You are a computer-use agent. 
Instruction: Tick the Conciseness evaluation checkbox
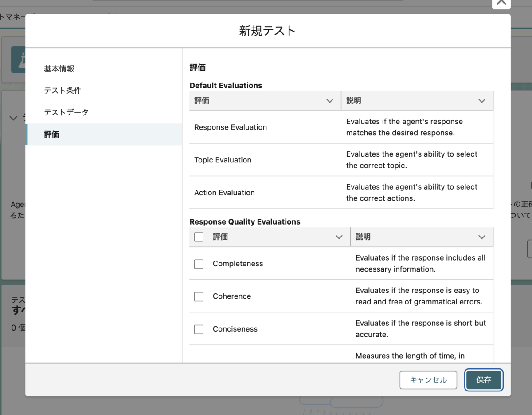coord(199,329)
